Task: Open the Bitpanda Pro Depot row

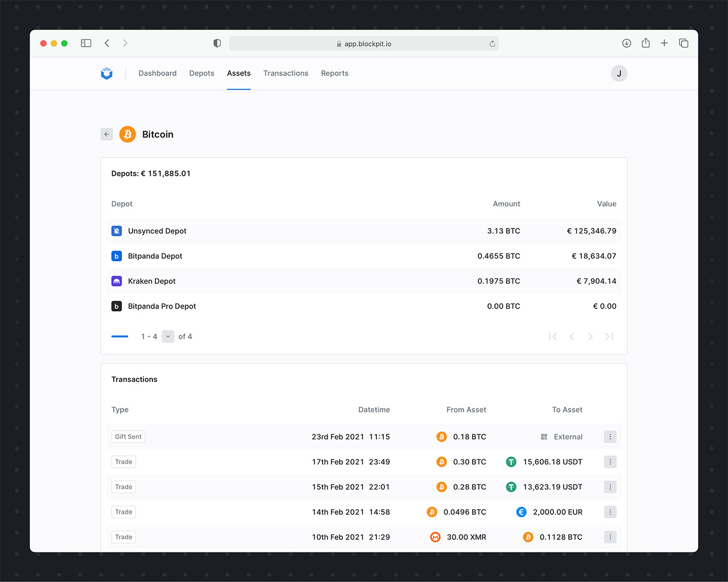Action: tap(364, 306)
